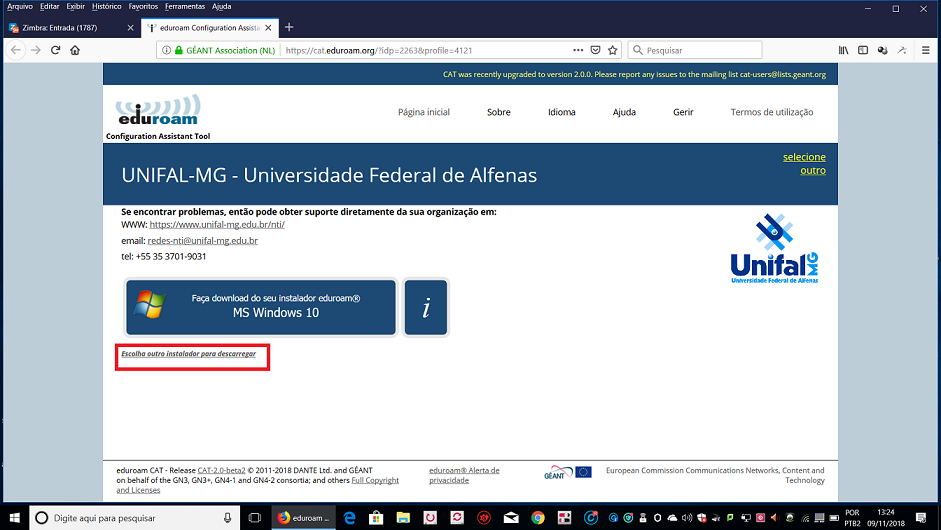Open the Arquivo menu

coord(20,7)
